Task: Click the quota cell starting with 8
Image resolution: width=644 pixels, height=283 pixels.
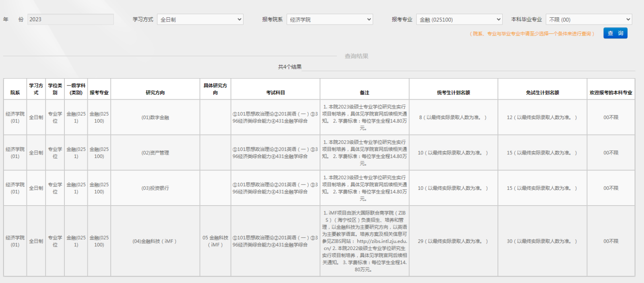Action: click(454, 117)
